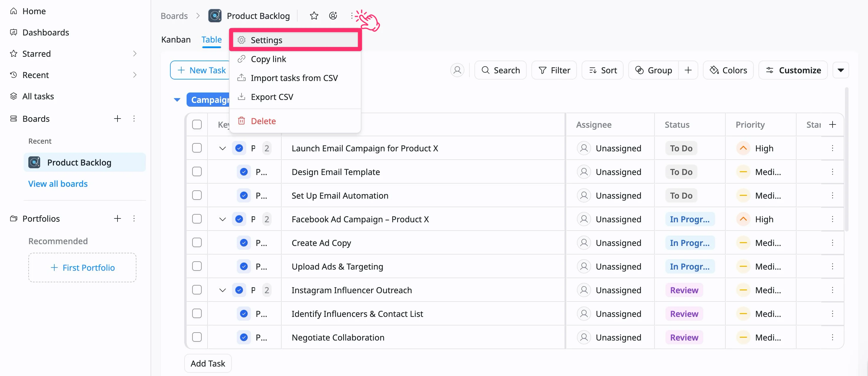This screenshot has width=868, height=376.
Task: Open Dashboards from the sidebar icon
Action: tap(14, 33)
